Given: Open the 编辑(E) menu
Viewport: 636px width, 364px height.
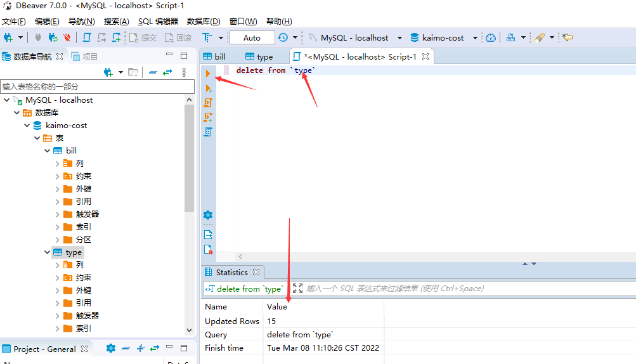Looking at the screenshot, I should click(x=47, y=22).
